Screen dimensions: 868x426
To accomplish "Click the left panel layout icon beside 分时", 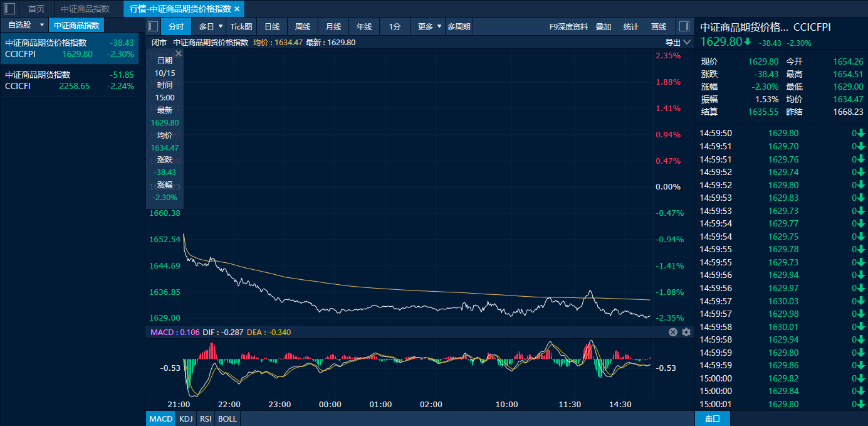I will pos(152,26).
